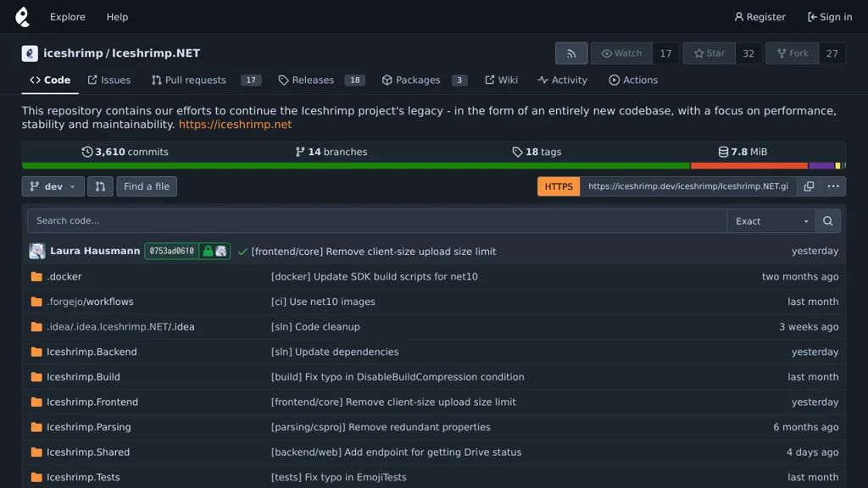Click the green commit status checkmark
The image size is (868, 488).
pos(242,252)
